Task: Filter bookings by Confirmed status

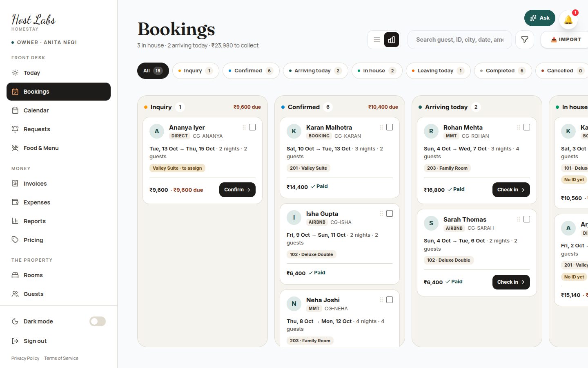Action: [x=251, y=71]
